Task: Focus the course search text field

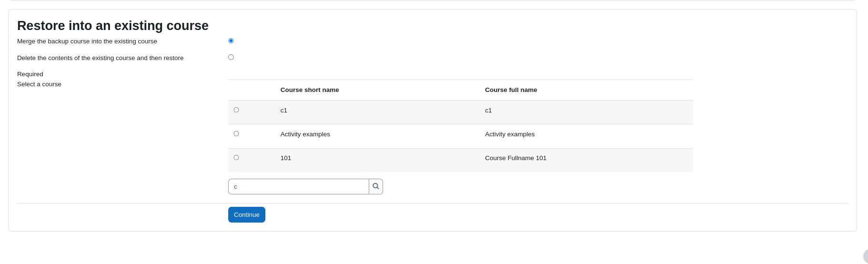Action: (x=299, y=186)
